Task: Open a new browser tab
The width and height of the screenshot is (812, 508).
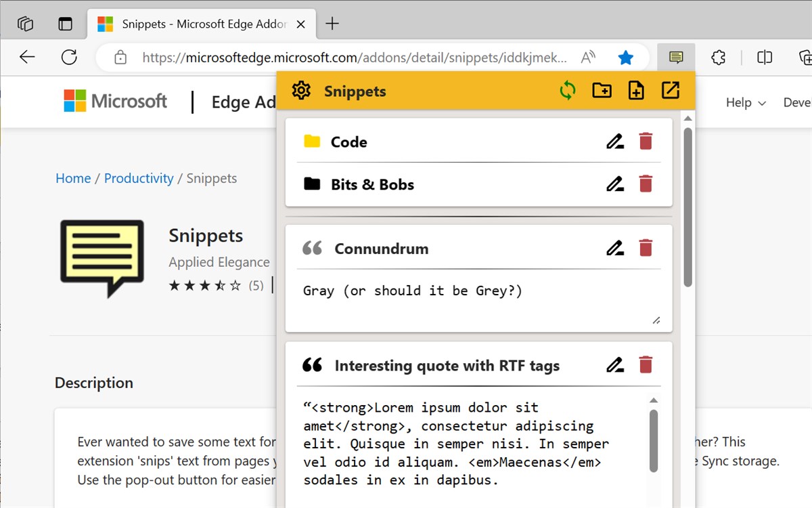Action: coord(332,22)
